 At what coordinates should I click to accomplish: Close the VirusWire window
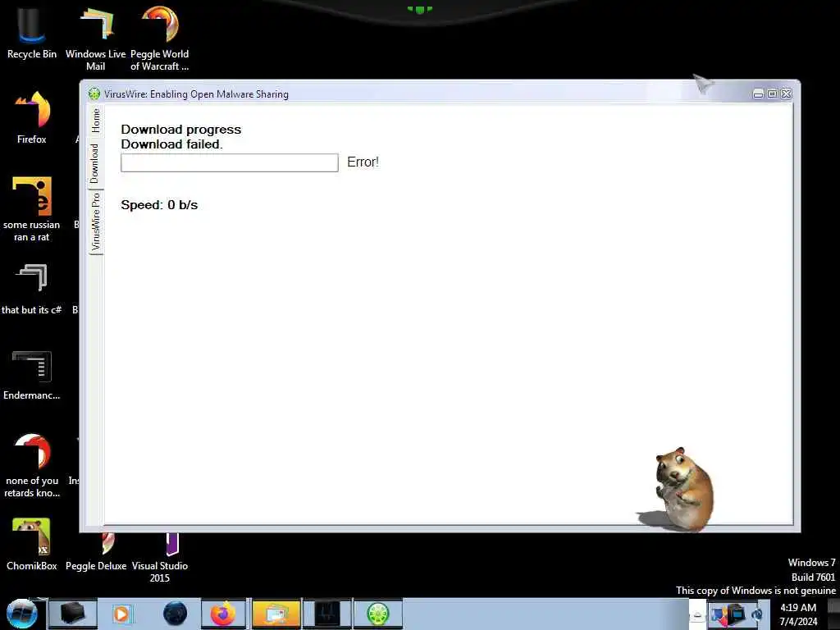(x=786, y=94)
